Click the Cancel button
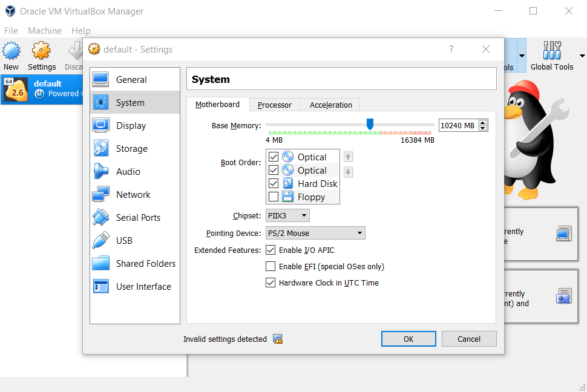This screenshot has width=587, height=392. pyautogui.click(x=469, y=339)
